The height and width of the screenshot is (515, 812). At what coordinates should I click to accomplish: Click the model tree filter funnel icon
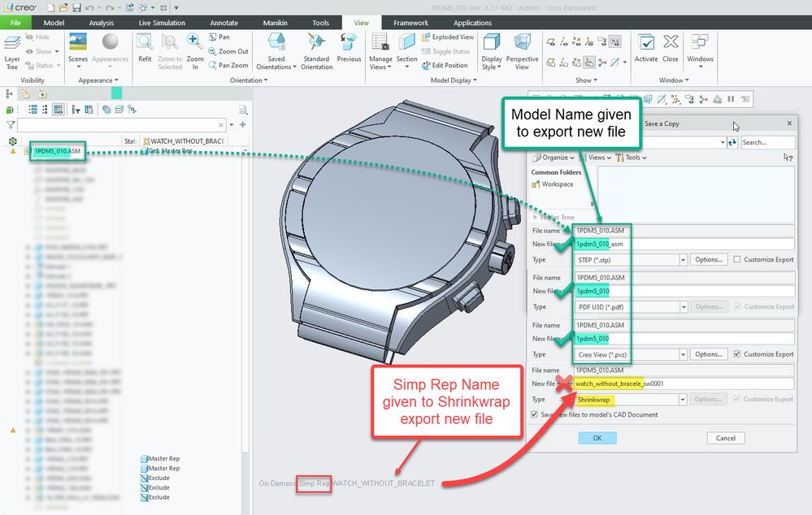[11, 125]
